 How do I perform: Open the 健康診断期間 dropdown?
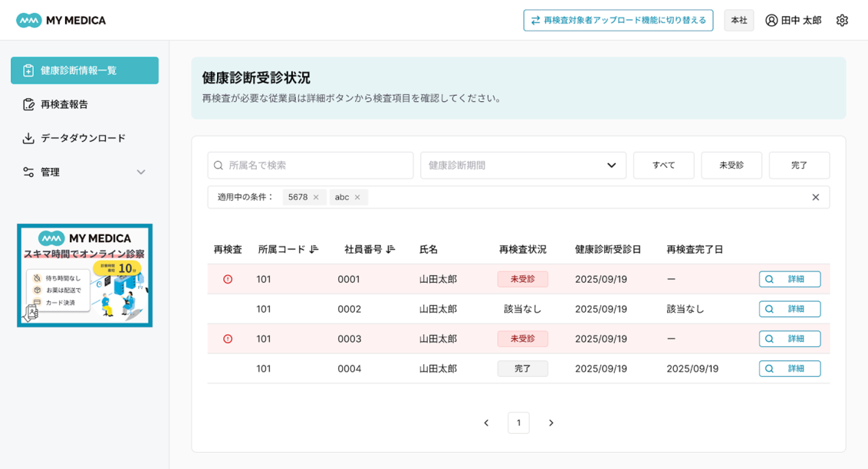(x=523, y=166)
